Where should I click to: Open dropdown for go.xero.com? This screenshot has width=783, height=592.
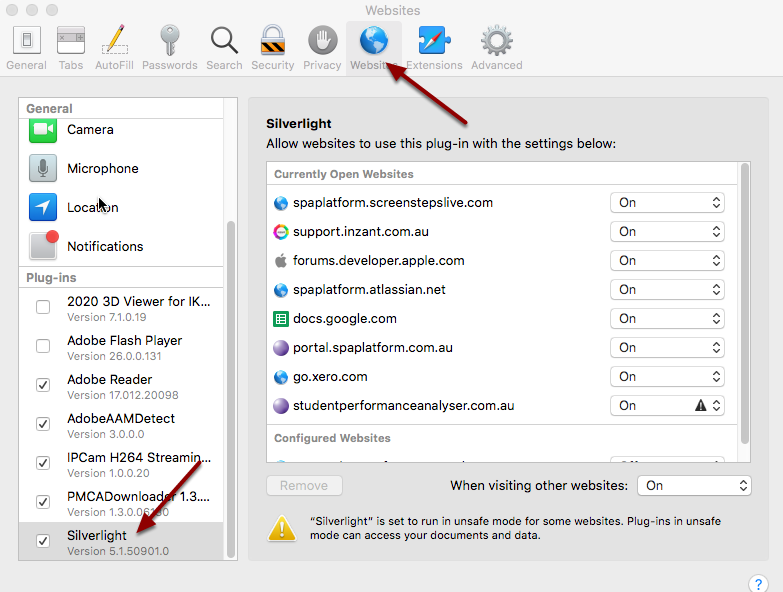click(x=667, y=376)
